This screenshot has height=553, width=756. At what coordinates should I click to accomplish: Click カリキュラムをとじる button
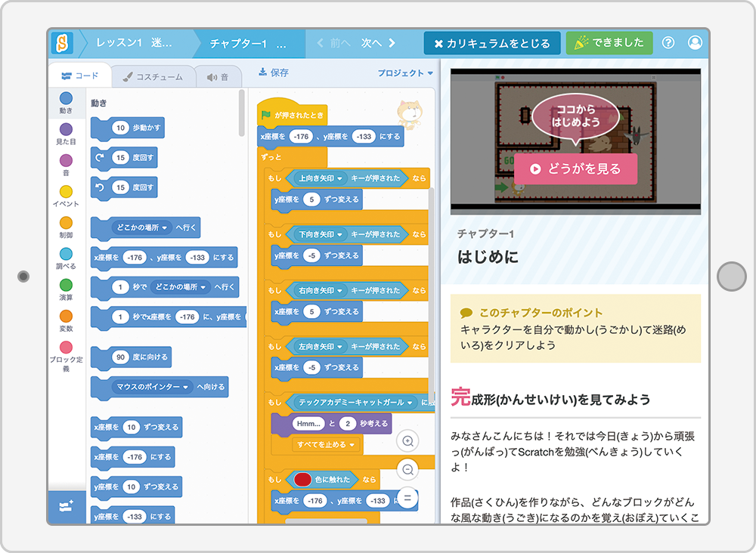coord(492,43)
